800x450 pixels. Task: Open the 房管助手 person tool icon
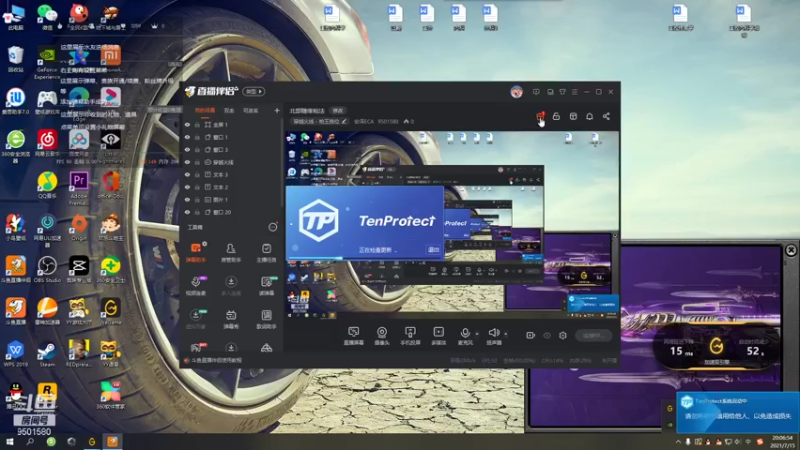(x=231, y=252)
